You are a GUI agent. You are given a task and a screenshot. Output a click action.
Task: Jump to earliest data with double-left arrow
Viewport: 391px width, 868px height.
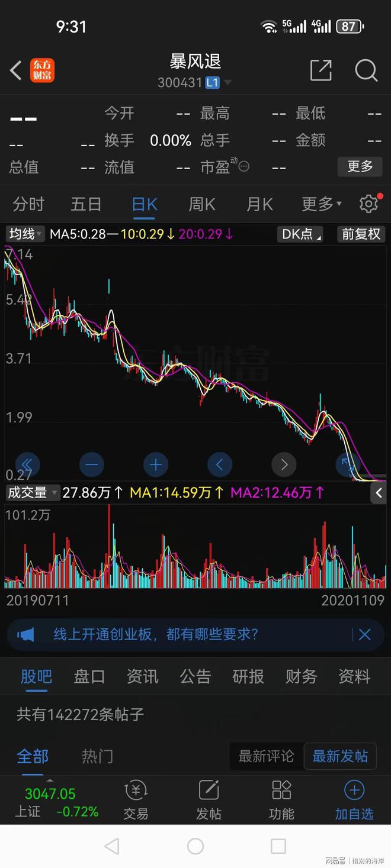[27, 464]
